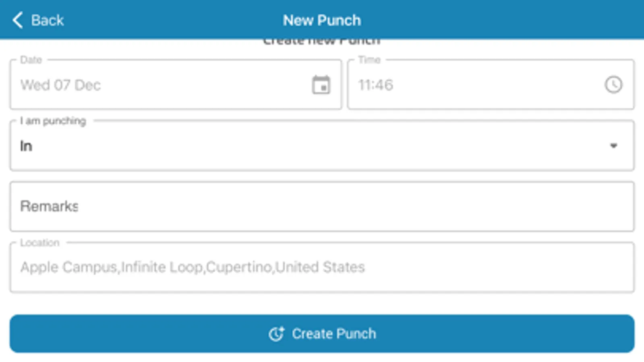Click the 'Time' field label
The width and height of the screenshot is (644, 362).
[x=369, y=60]
